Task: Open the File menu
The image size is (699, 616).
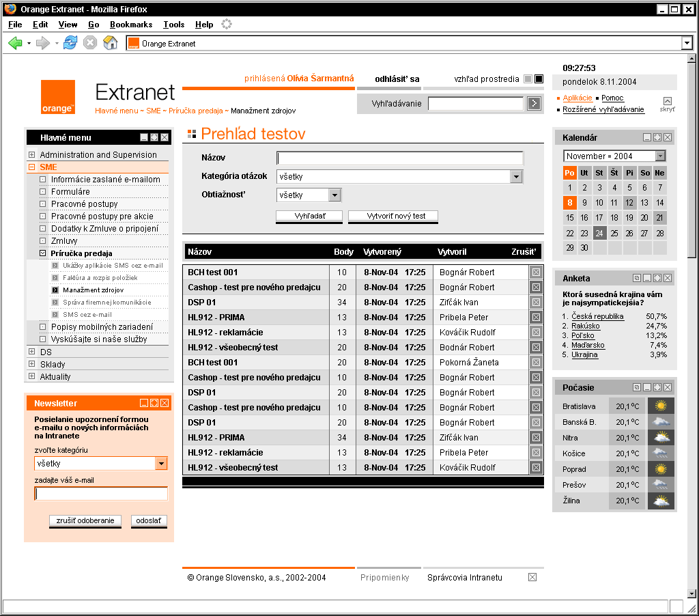Action: point(15,25)
